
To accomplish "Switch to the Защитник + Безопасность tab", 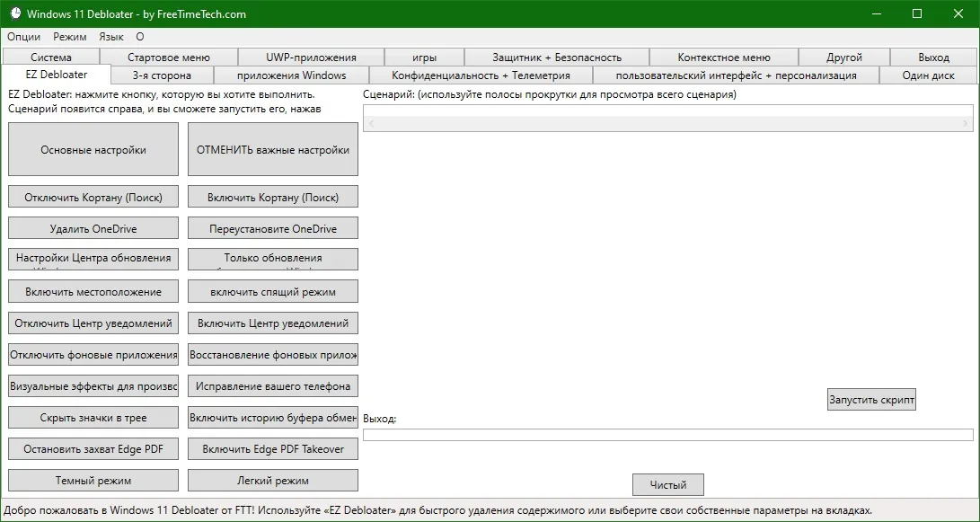I will tap(557, 58).
